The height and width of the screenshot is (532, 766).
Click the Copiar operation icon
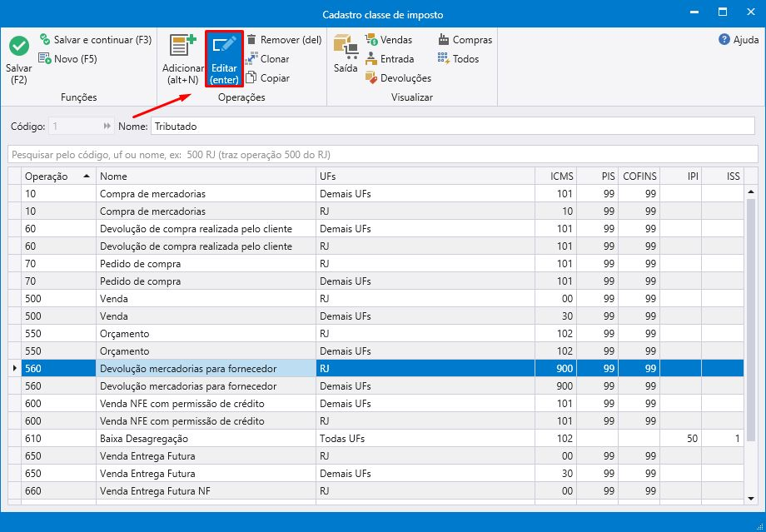pyautogui.click(x=251, y=78)
